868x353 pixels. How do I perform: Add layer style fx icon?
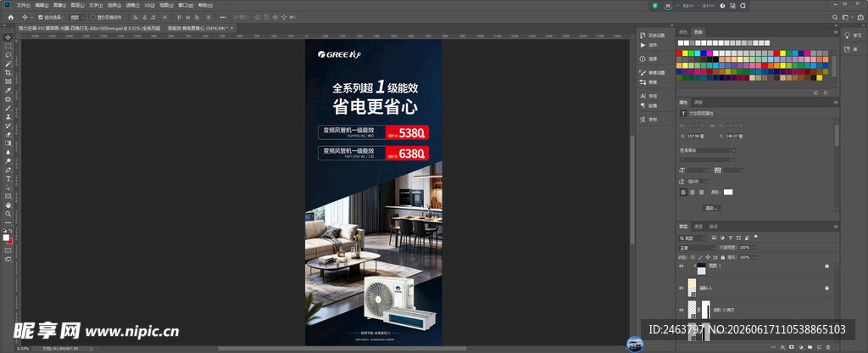(782, 347)
